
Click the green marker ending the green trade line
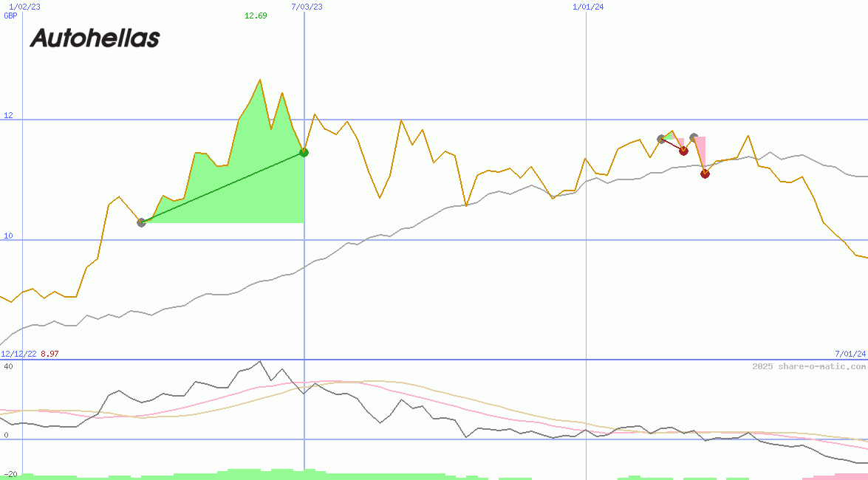tap(304, 152)
